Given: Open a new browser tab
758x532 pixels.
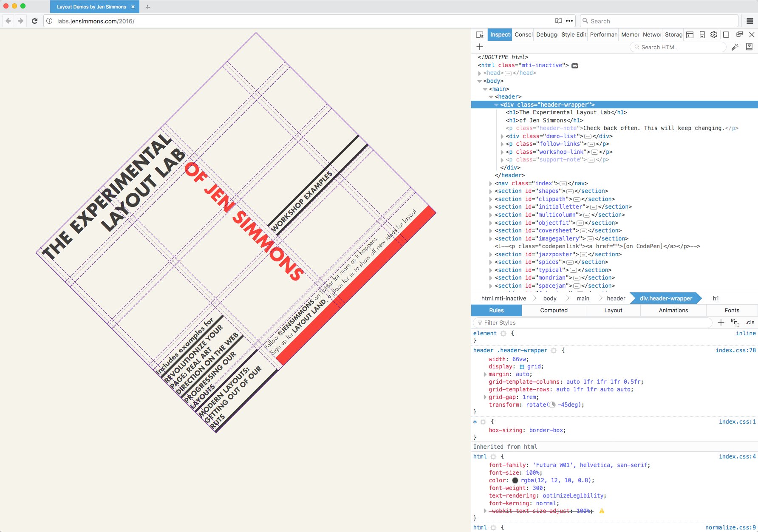Looking at the screenshot, I should [148, 7].
